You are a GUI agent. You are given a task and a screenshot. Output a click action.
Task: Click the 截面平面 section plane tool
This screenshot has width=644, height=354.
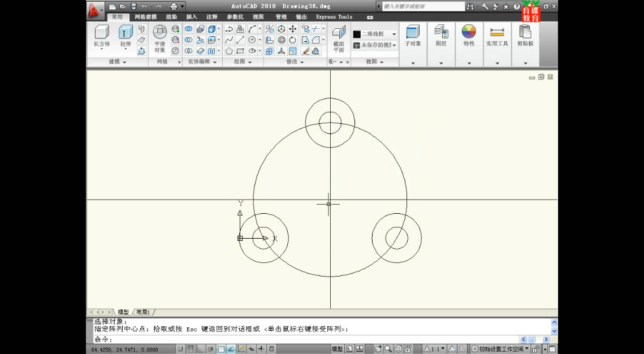(x=339, y=39)
